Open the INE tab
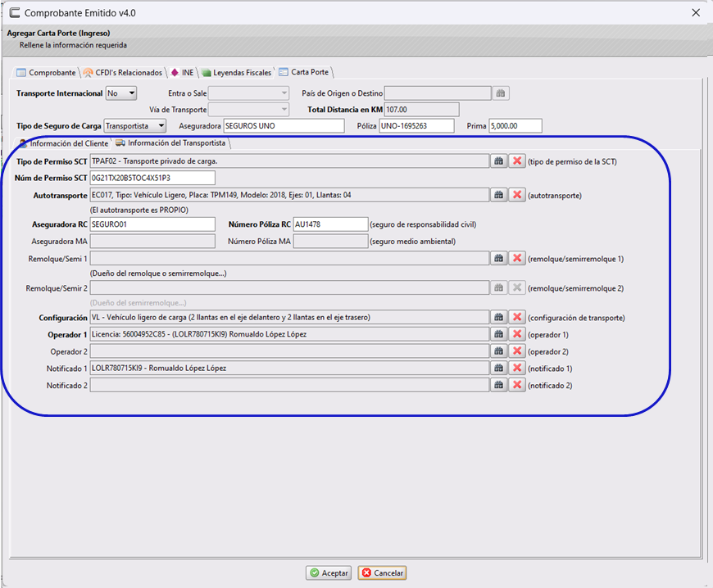This screenshot has width=713, height=588. click(x=183, y=73)
